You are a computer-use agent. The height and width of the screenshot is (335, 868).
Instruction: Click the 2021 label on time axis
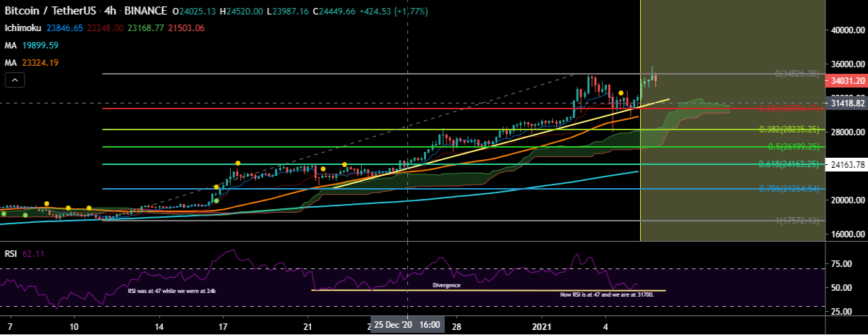541,326
